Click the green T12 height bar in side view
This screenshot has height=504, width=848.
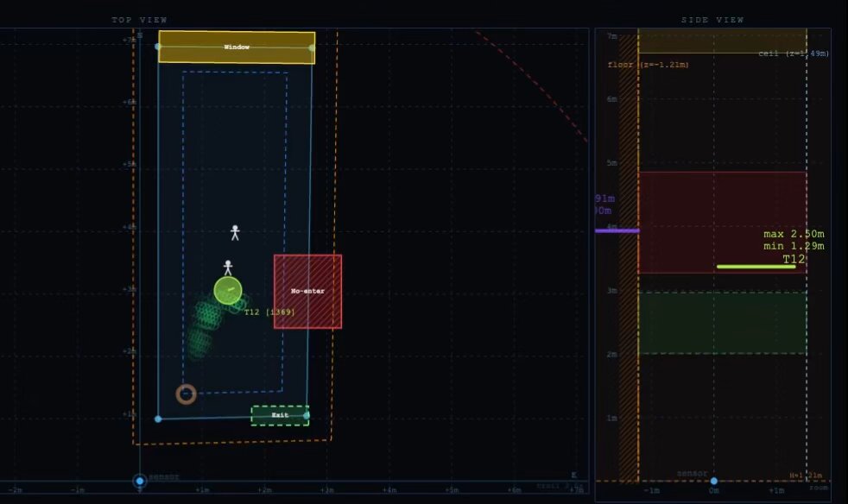[x=756, y=267]
